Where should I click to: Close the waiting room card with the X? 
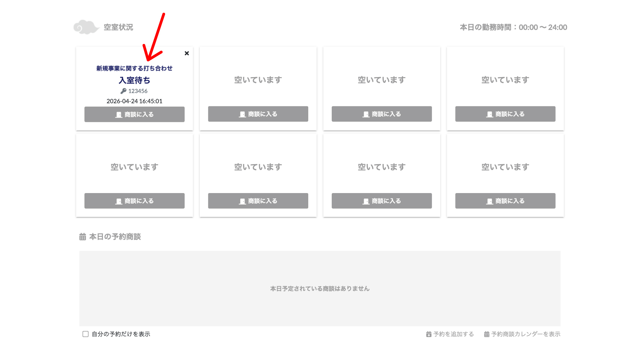pos(187,53)
